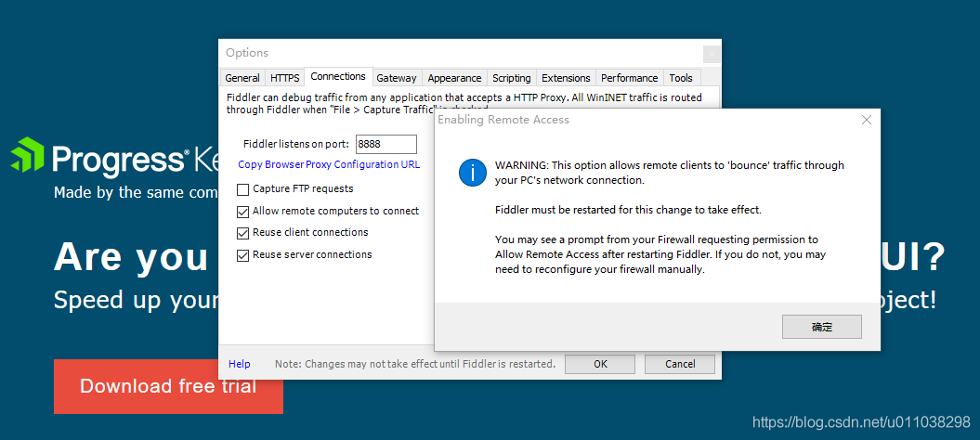The height and width of the screenshot is (440, 980).
Task: Click the blue info icon in warning dialog
Action: 473,172
